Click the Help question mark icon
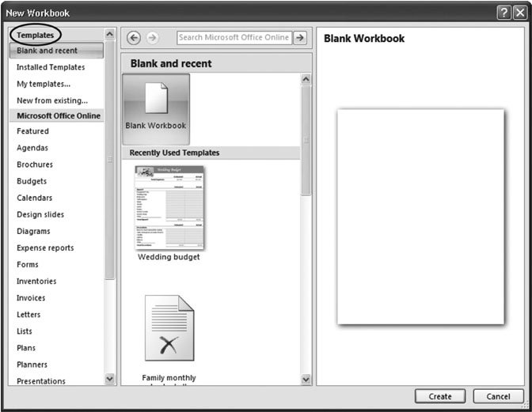The height and width of the screenshot is (412, 532). tap(503, 13)
